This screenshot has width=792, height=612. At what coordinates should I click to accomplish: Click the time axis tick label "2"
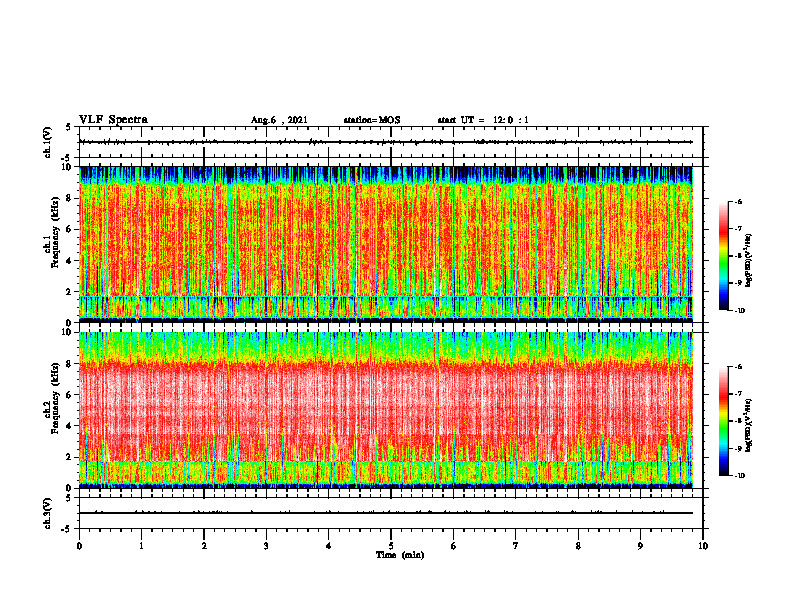point(204,546)
